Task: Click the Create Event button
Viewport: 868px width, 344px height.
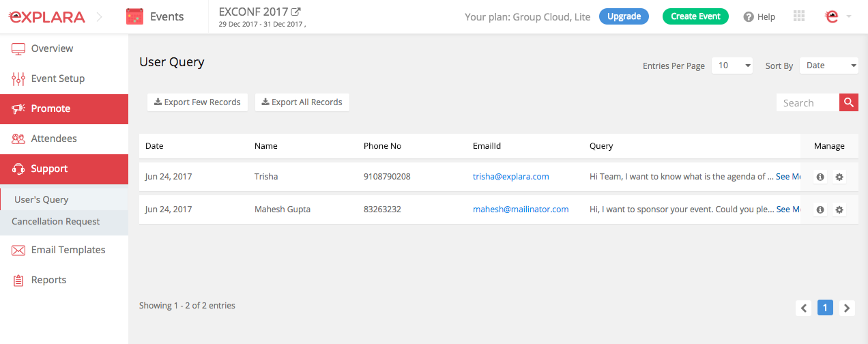Action: coord(695,16)
